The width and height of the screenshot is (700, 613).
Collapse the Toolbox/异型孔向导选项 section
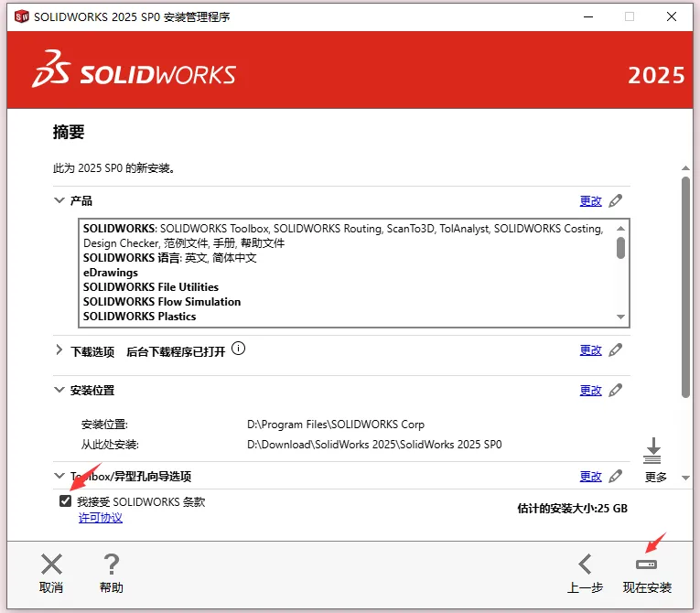(59, 476)
